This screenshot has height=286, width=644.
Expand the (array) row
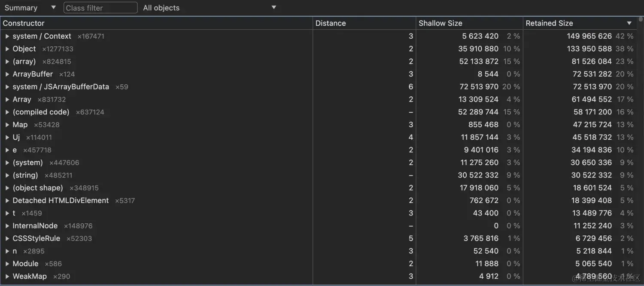pyautogui.click(x=7, y=62)
